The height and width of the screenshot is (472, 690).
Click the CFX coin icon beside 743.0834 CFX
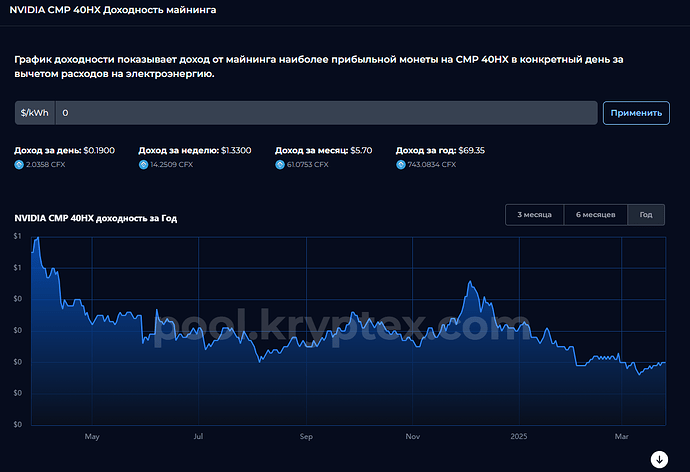[x=400, y=165]
